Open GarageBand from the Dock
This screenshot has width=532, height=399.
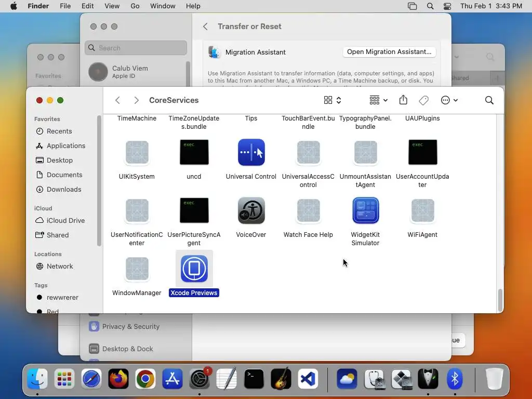pyautogui.click(x=281, y=379)
